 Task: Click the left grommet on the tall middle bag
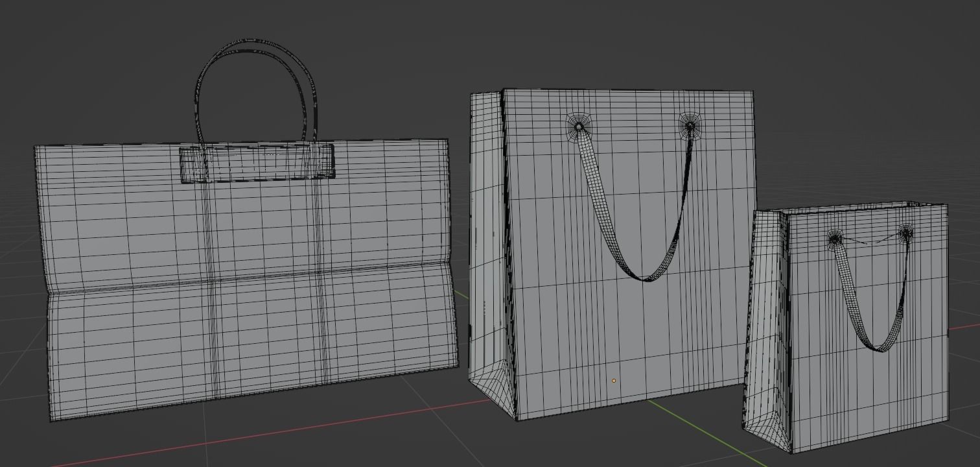pyautogui.click(x=579, y=125)
